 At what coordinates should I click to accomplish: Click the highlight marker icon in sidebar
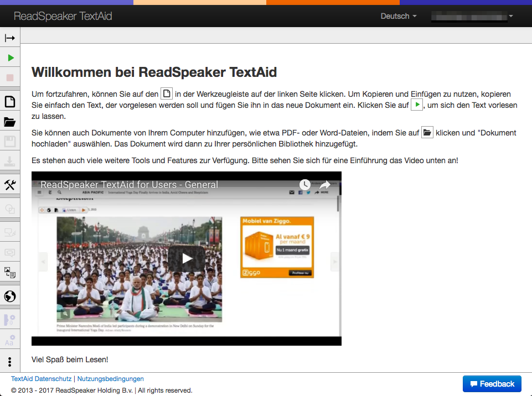pos(10,232)
